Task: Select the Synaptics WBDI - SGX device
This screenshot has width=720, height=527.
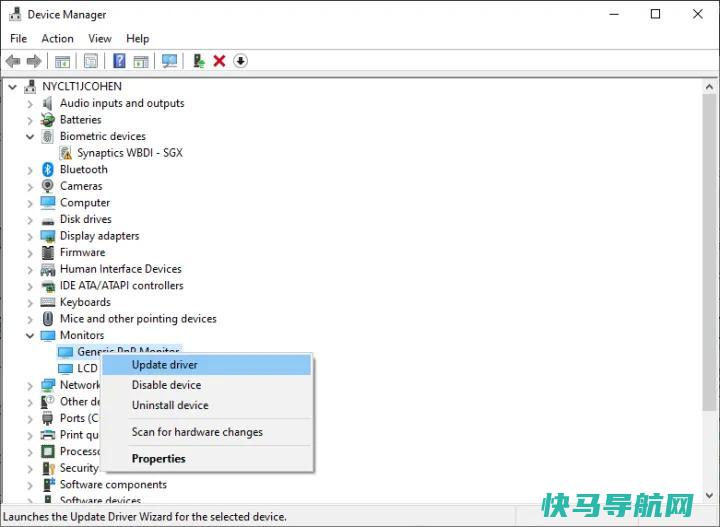Action: (129, 153)
